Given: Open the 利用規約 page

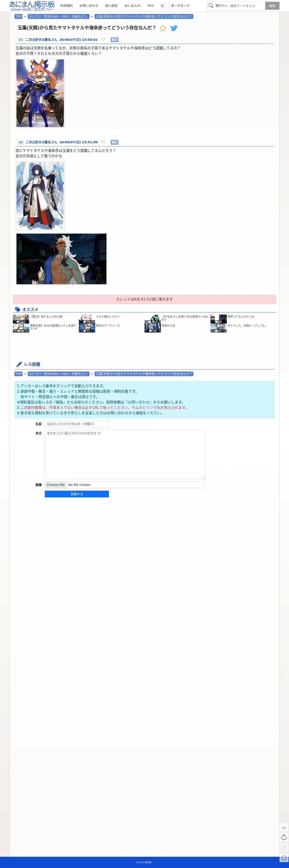Looking at the screenshot, I should [x=66, y=6].
